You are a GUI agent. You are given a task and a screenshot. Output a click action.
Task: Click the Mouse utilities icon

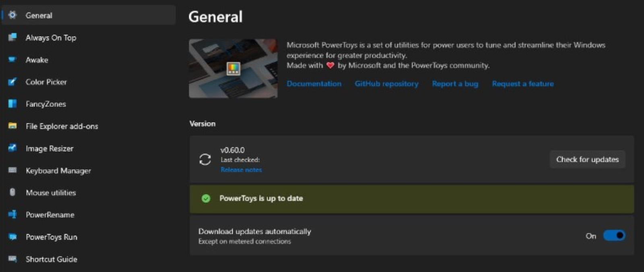12,192
